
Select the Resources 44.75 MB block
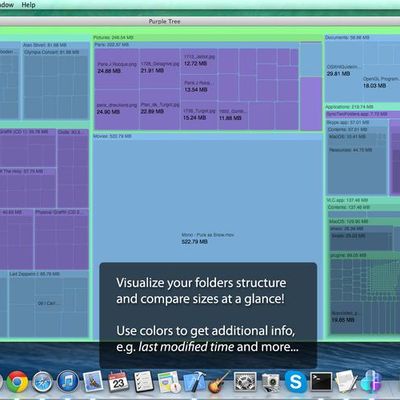tap(357, 170)
